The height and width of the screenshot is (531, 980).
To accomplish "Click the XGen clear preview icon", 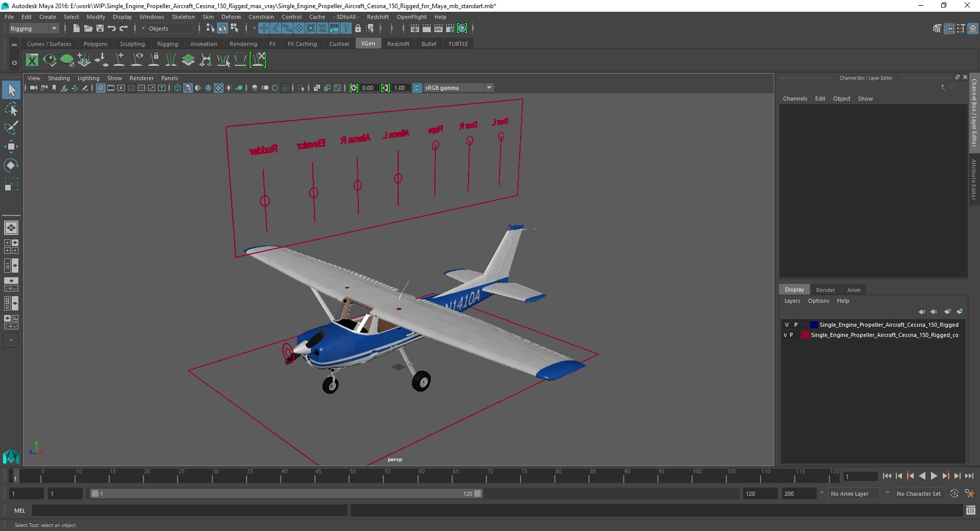I will (x=67, y=60).
